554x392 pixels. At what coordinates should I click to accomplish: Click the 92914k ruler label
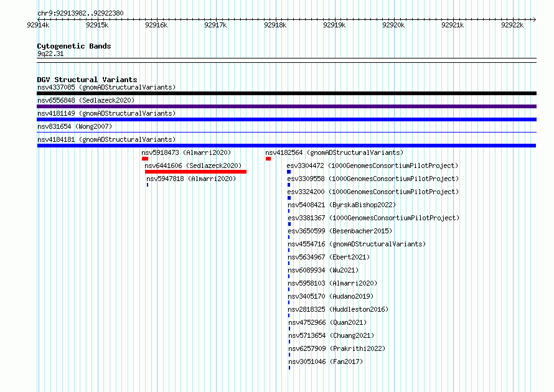[38, 25]
